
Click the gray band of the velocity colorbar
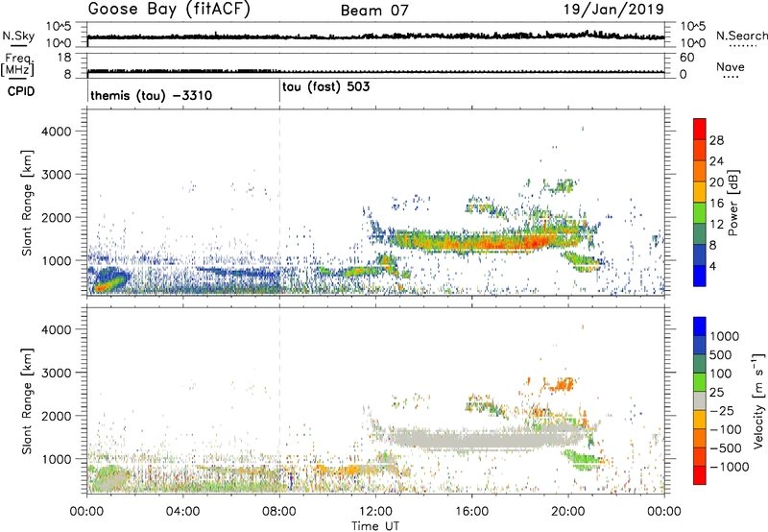tap(700, 401)
